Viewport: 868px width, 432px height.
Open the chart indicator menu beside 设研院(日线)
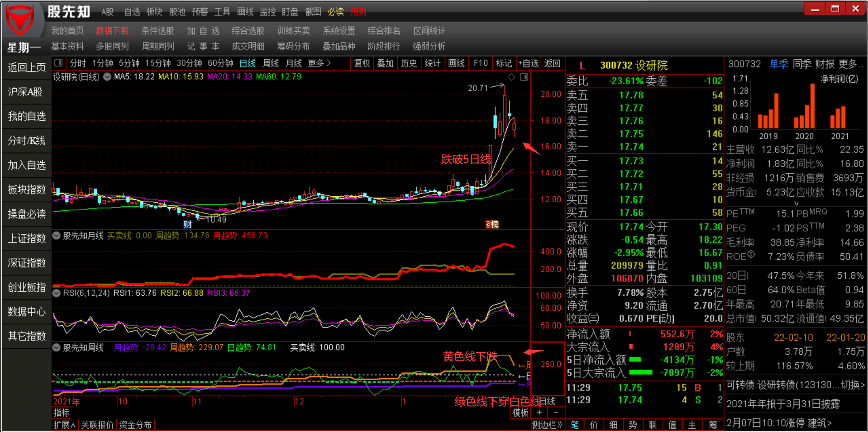point(107,77)
